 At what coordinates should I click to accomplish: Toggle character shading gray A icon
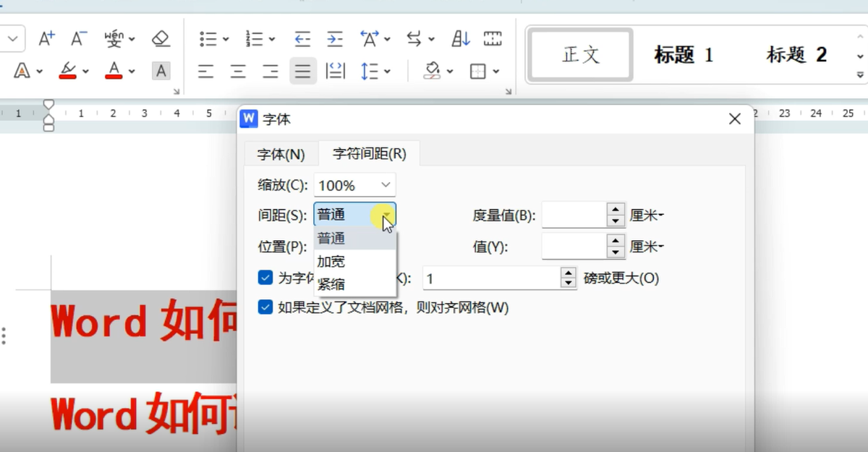coord(161,71)
